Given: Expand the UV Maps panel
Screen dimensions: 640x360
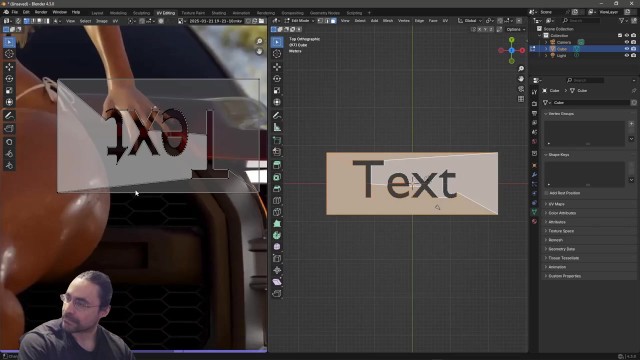Looking at the screenshot, I should [556, 204].
